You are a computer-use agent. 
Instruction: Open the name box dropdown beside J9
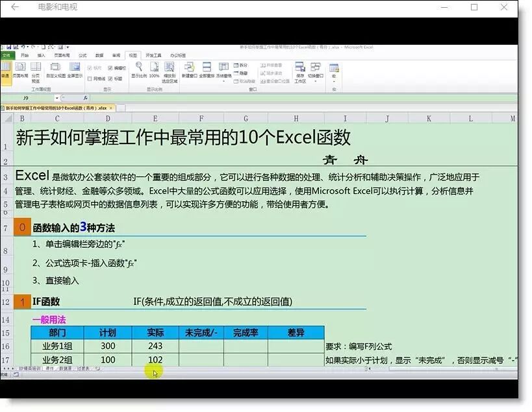point(57,98)
